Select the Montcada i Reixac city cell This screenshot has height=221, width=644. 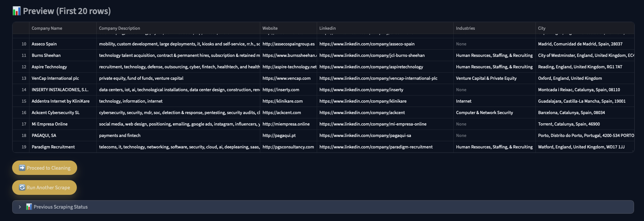(x=585, y=90)
